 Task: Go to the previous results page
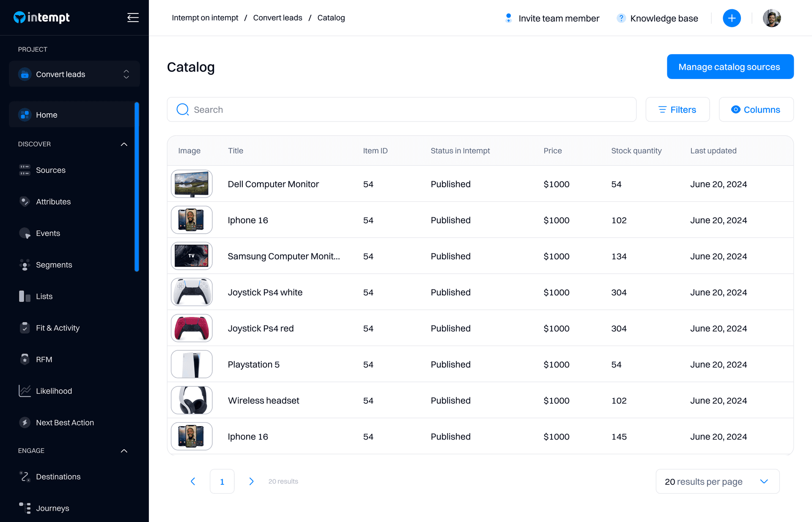193,481
